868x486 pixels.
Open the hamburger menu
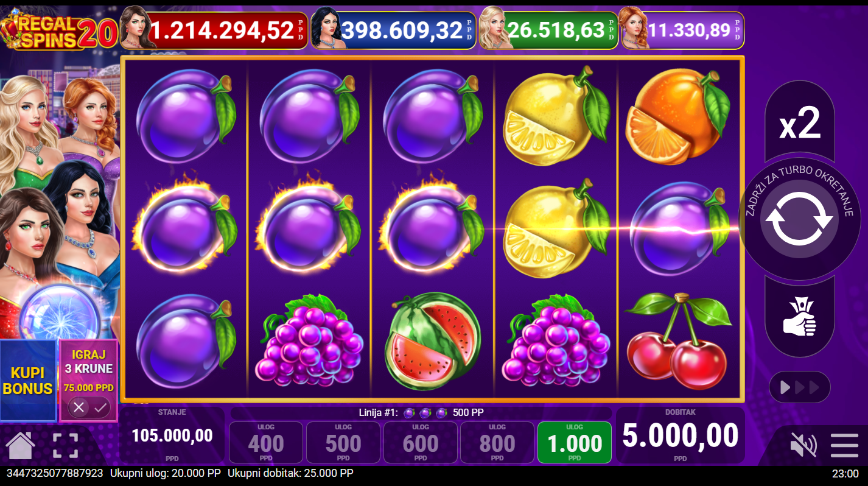[844, 445]
